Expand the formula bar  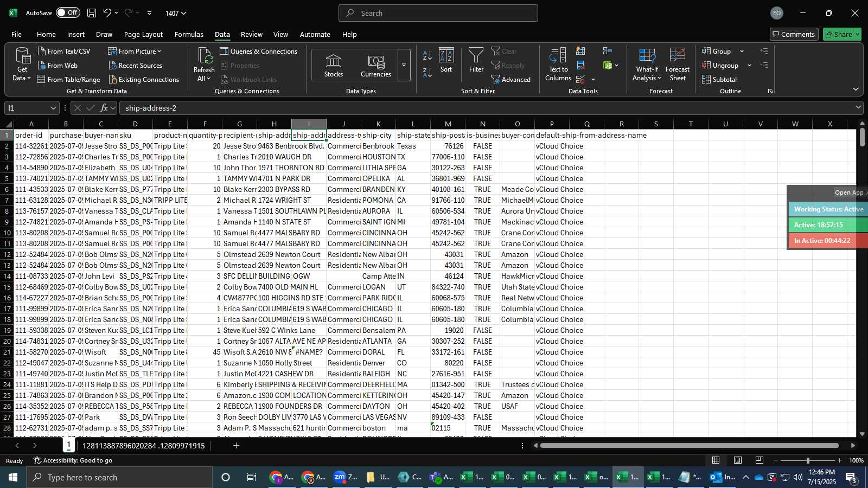click(x=858, y=107)
